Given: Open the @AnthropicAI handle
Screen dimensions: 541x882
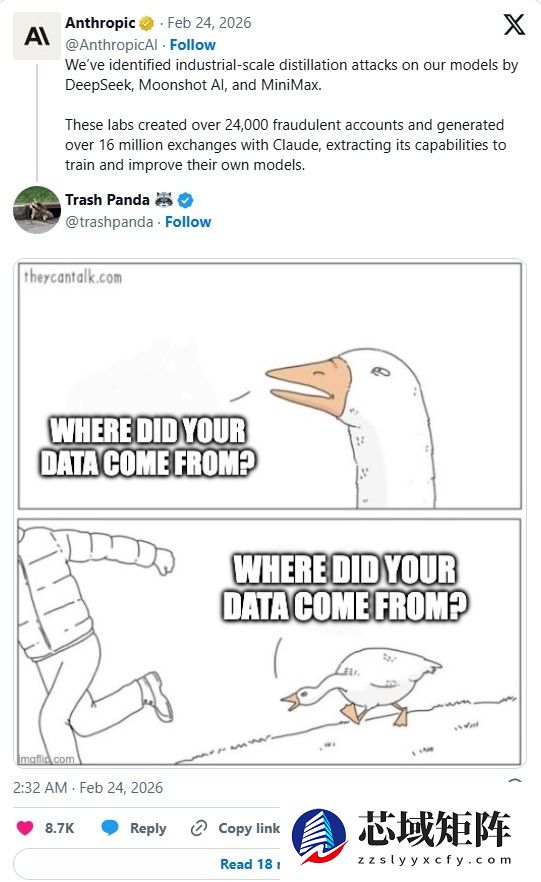Looking at the screenshot, I should 111,45.
